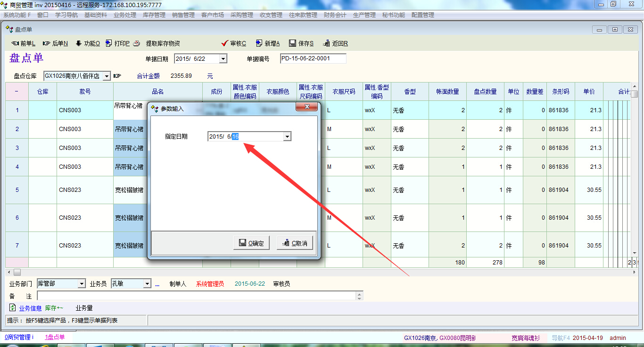Expand the 单据日期 date dropdown
The width and height of the screenshot is (644, 347).
point(223,59)
